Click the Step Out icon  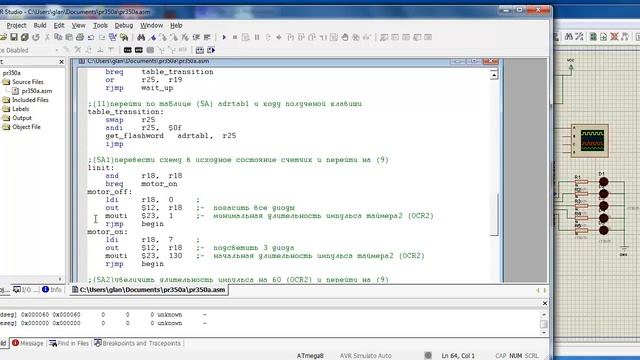click(312, 37)
